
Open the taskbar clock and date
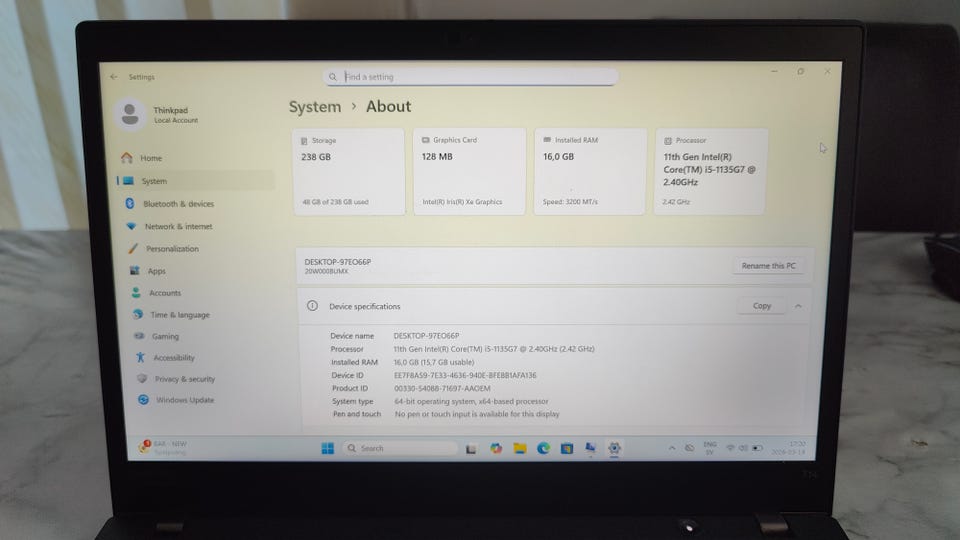pos(789,448)
